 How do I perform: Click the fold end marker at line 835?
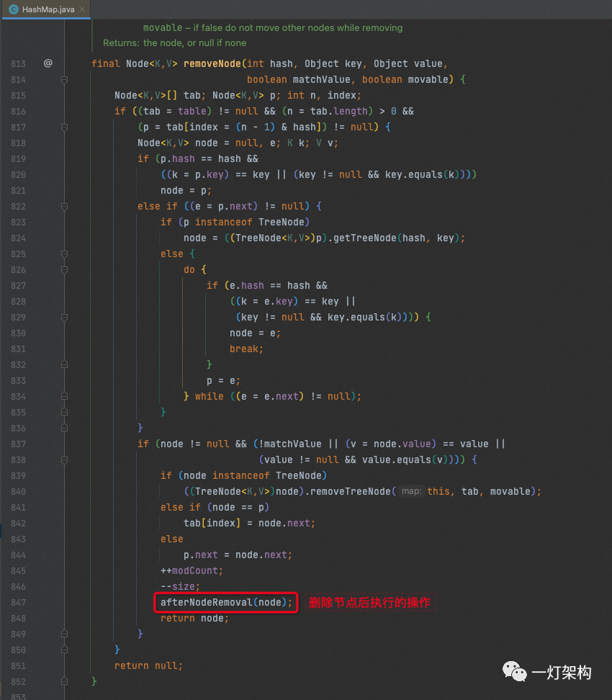pos(64,412)
